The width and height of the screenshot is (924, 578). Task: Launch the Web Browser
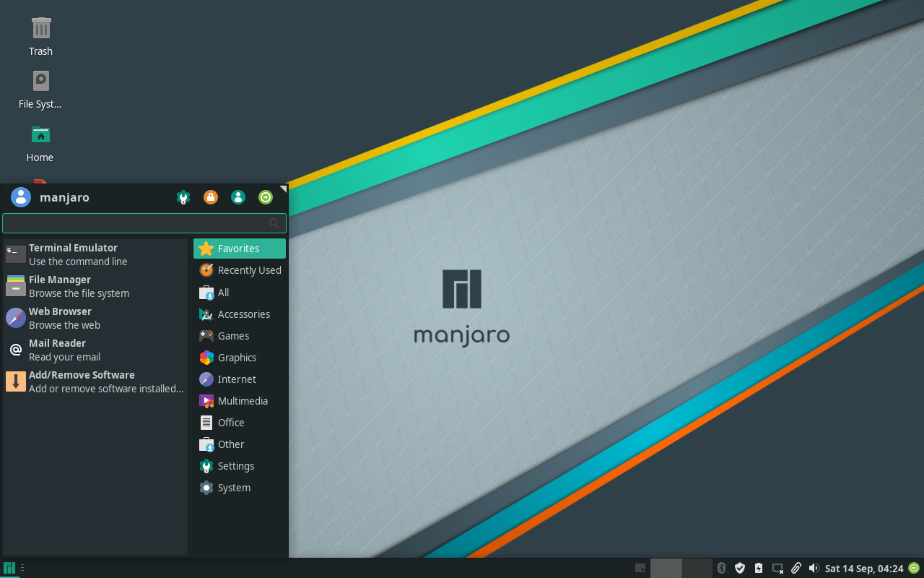(x=79, y=317)
